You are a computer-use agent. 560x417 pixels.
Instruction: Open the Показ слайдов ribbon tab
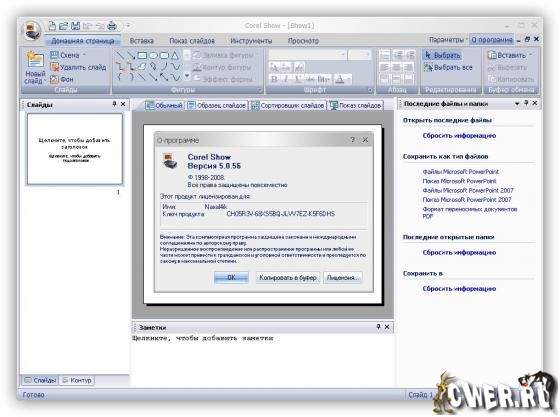[192, 41]
